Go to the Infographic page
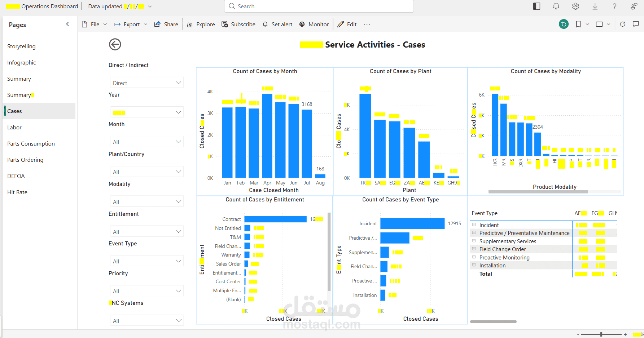The image size is (644, 338). 40,62
